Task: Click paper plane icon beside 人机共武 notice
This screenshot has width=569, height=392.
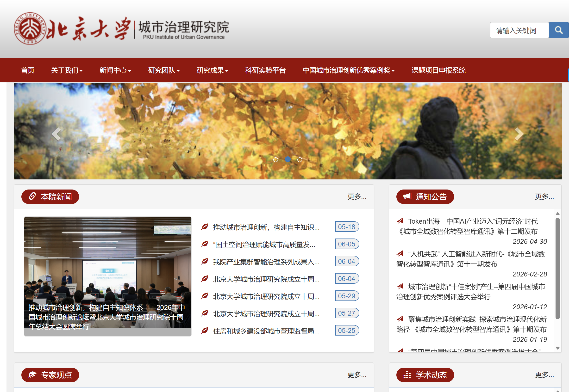Action: (x=400, y=253)
